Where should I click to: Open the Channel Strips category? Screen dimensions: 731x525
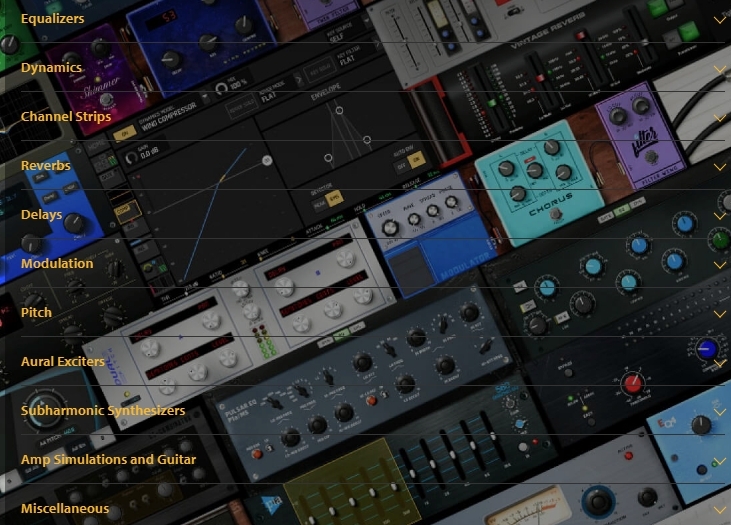[x=66, y=117]
